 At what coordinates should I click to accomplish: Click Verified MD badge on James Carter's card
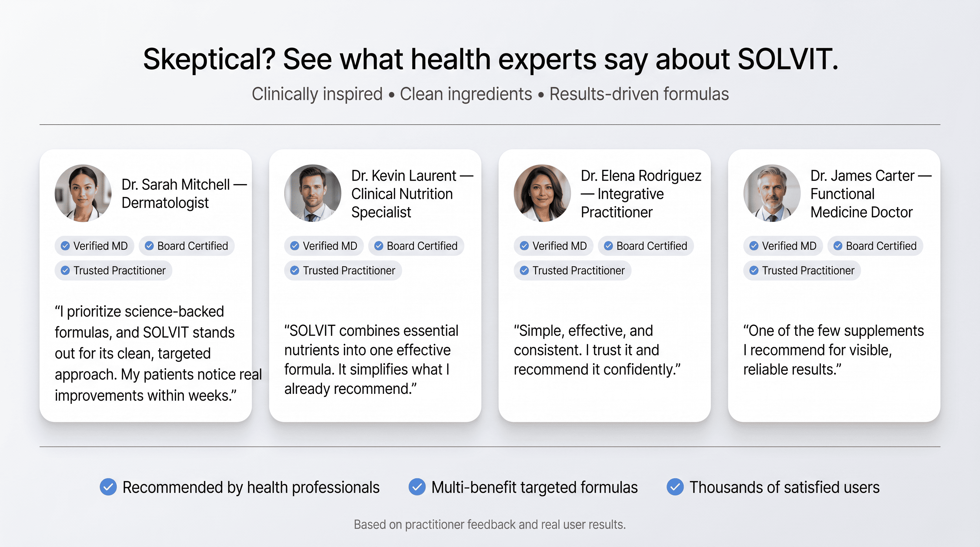783,246
